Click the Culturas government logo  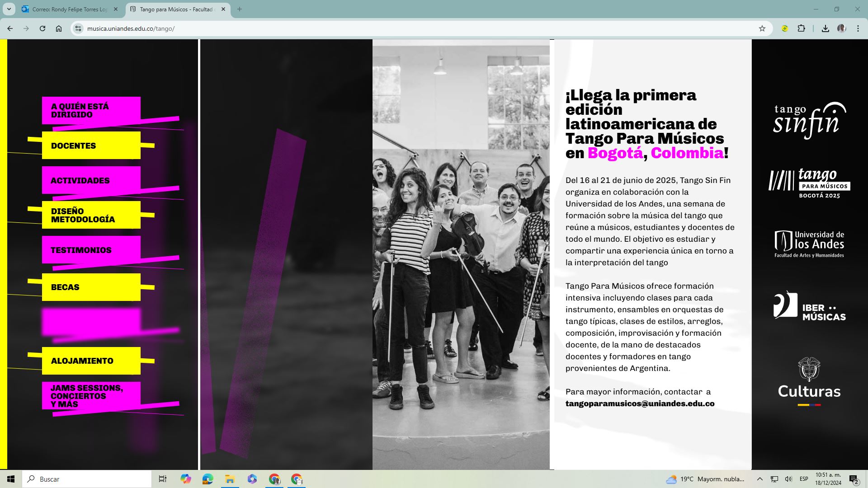click(809, 379)
